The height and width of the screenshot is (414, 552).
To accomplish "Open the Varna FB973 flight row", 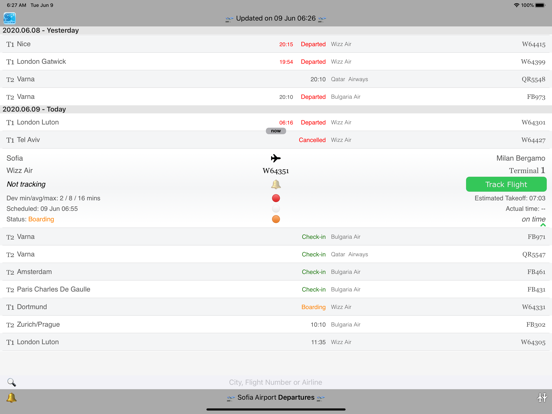I will tap(276, 97).
